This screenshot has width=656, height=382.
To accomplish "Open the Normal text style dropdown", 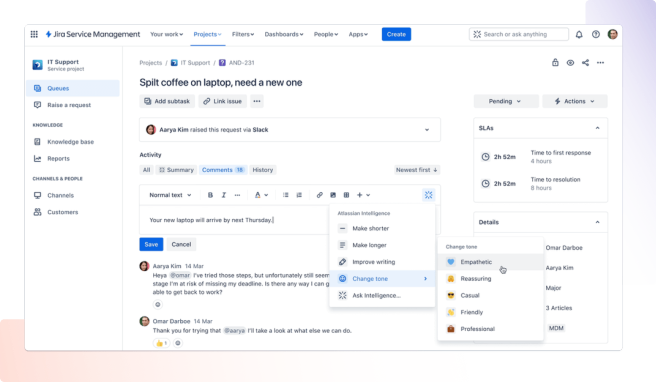I will pyautogui.click(x=170, y=195).
